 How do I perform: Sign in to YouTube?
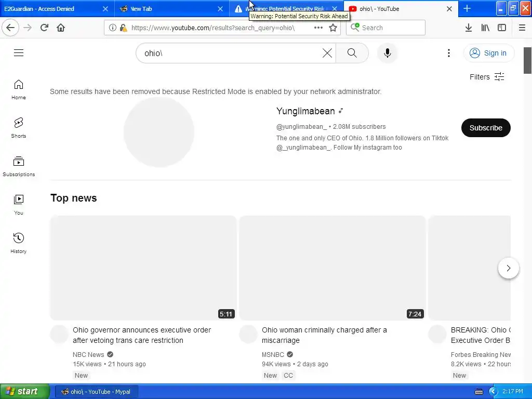coord(488,53)
